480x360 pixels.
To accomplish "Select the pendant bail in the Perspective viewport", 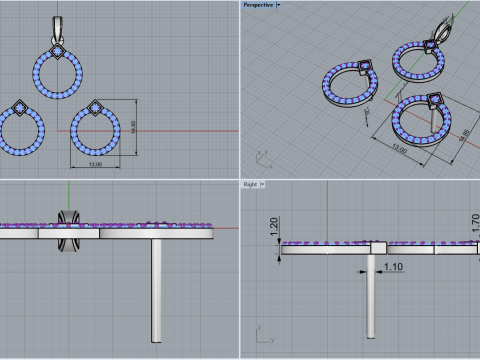I will [443, 32].
